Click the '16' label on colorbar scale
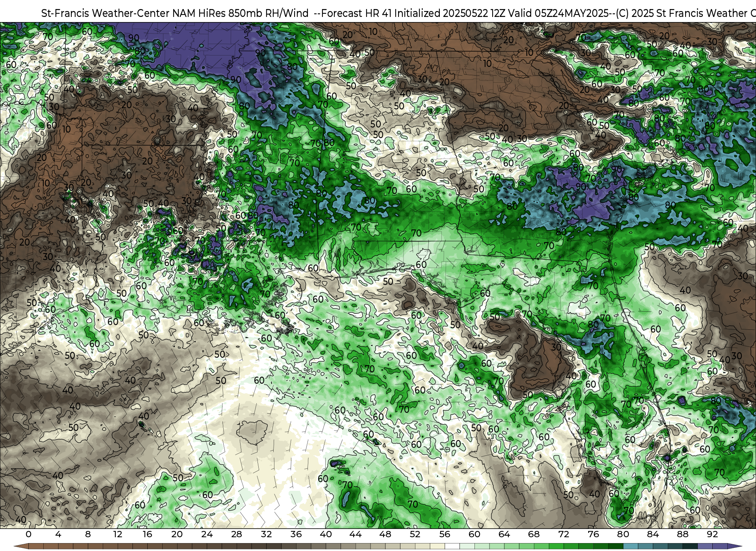The image size is (756, 551). coord(147,534)
